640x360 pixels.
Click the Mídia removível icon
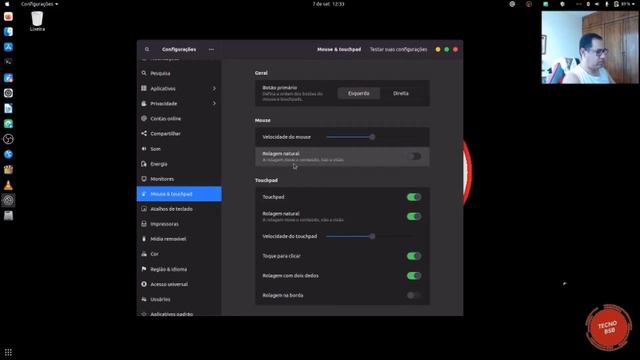tap(144, 239)
